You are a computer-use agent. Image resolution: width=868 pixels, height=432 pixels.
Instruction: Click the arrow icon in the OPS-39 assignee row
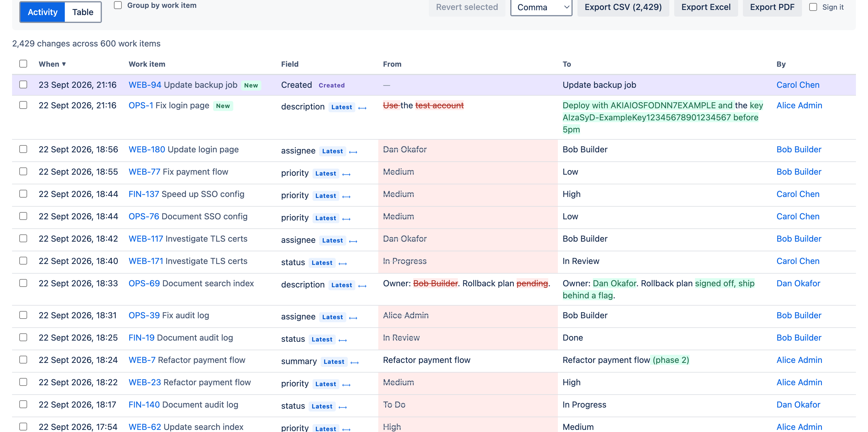click(353, 317)
